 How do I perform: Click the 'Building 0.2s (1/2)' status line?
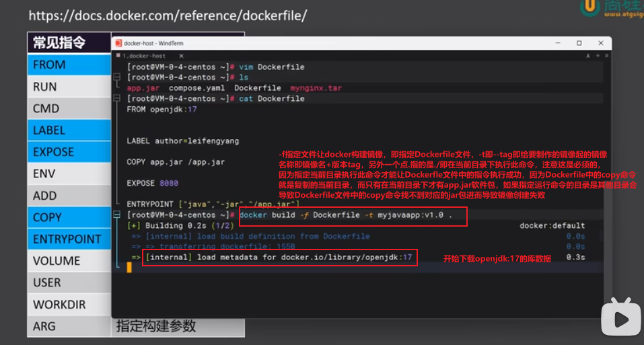coord(180,225)
